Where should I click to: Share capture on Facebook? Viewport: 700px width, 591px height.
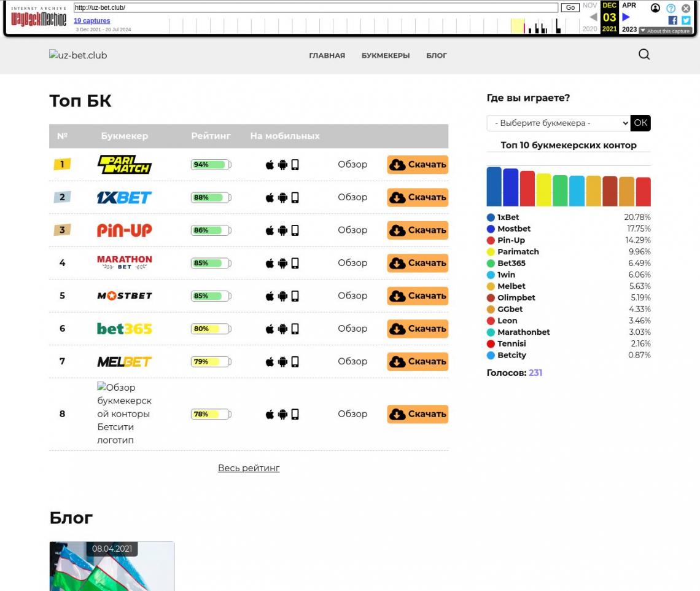pyautogui.click(x=672, y=20)
